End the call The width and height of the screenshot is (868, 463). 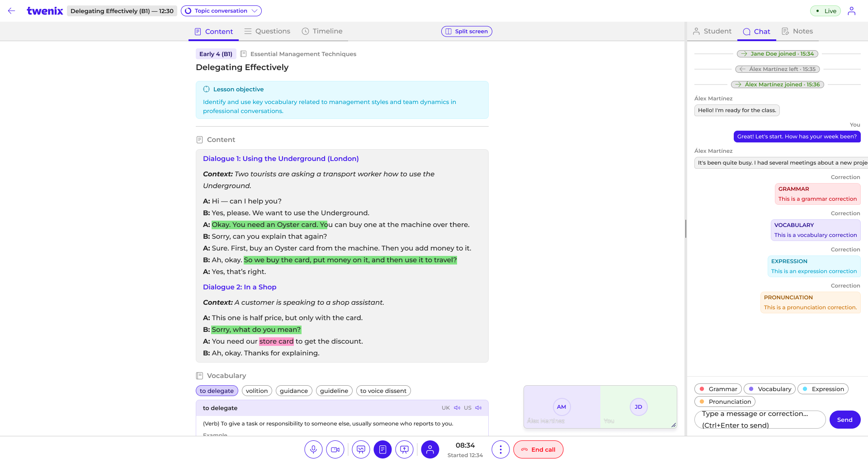pos(538,449)
